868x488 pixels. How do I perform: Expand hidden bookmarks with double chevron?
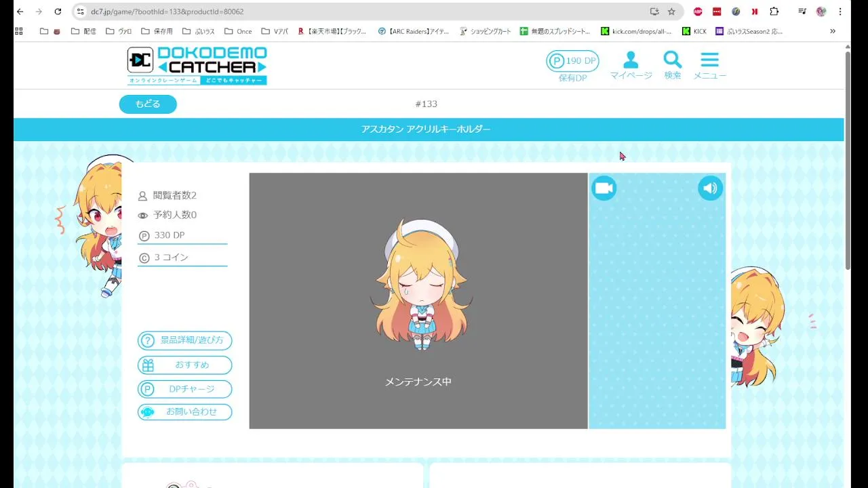point(833,31)
